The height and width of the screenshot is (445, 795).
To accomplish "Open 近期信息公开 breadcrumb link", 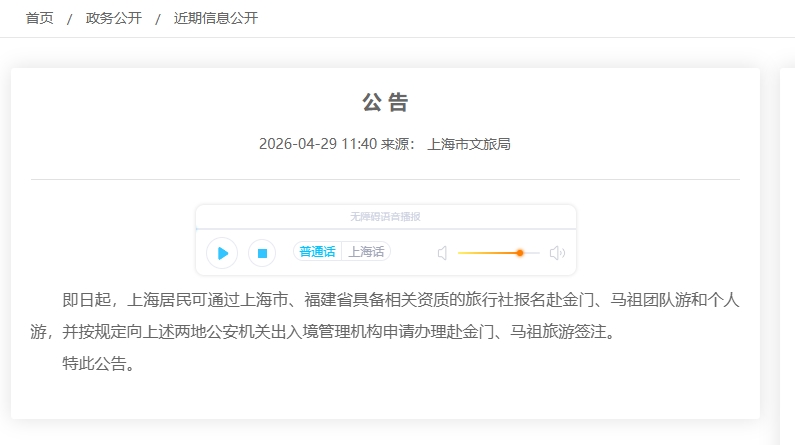I will click(216, 18).
